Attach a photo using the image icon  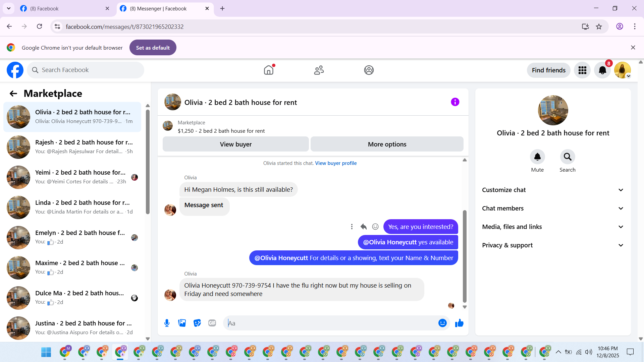[182, 323]
